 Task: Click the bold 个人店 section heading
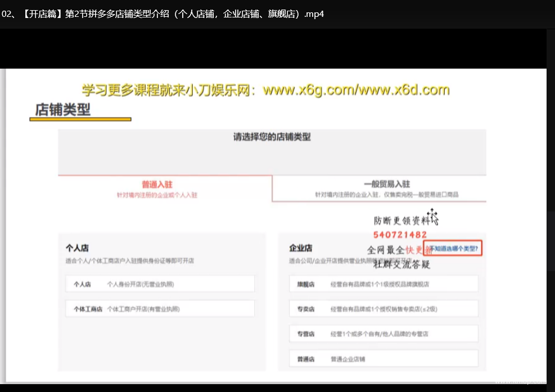pos(77,248)
